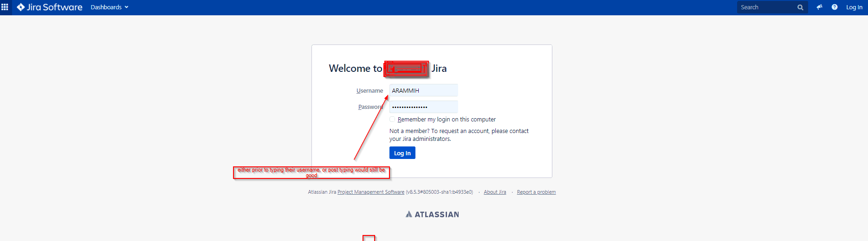Click the Username input field
This screenshot has width=868, height=241.
(x=423, y=90)
